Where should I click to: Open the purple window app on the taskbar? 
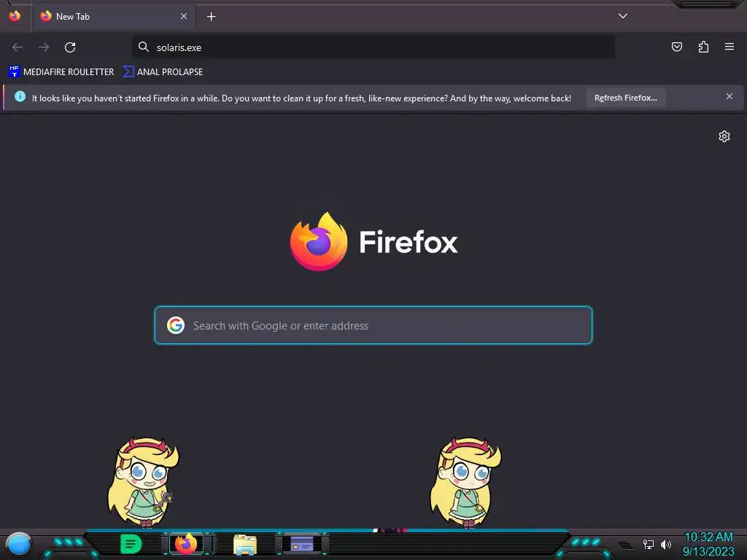point(302,544)
